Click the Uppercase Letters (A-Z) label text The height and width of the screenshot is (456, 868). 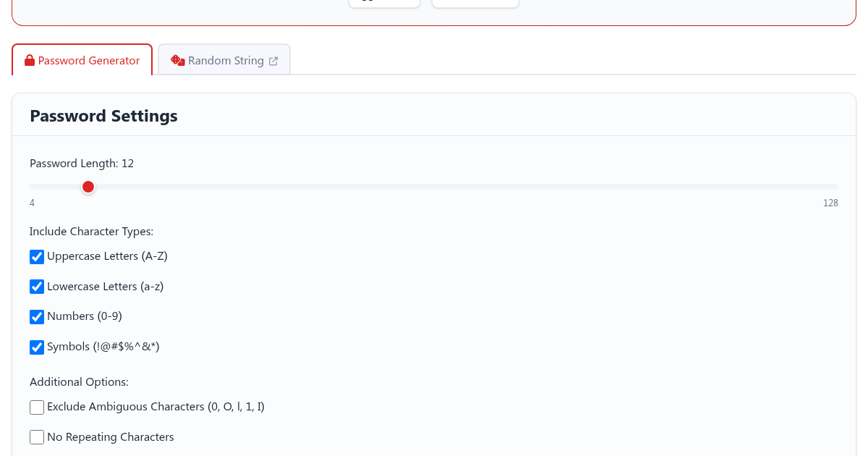[x=107, y=256]
